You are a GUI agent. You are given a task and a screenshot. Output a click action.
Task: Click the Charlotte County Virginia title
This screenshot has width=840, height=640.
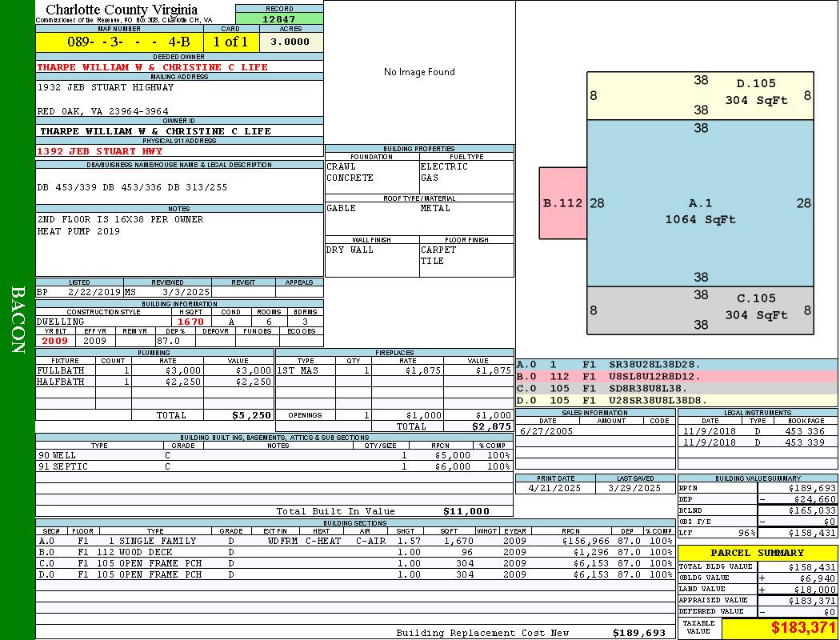pos(122,10)
